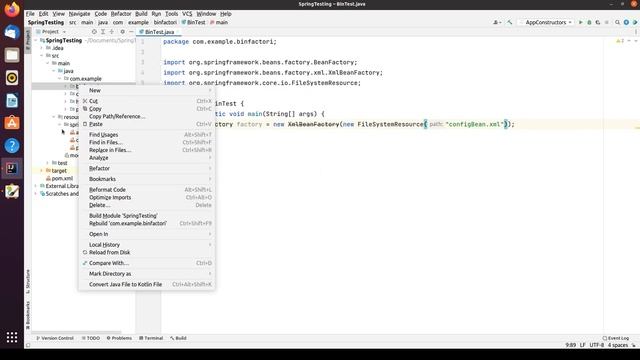Click the Stop square icon in toolbar
The image size is (640, 360).
click(607, 22)
